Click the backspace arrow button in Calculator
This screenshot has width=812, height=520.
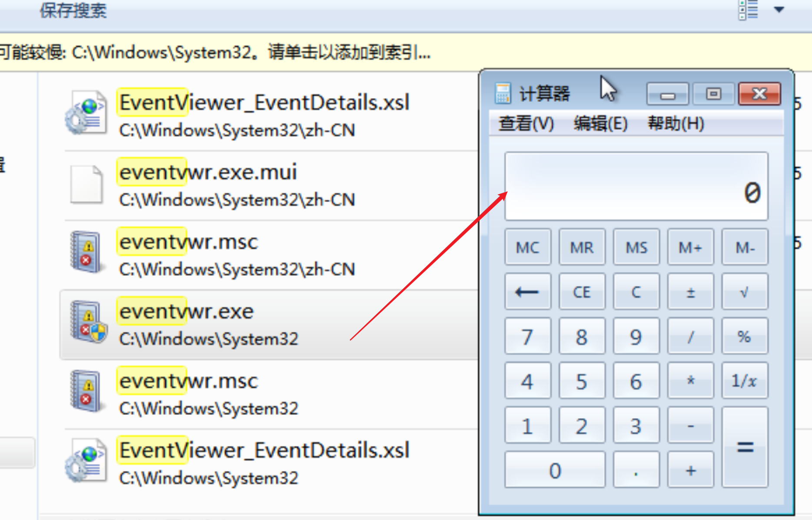click(528, 291)
